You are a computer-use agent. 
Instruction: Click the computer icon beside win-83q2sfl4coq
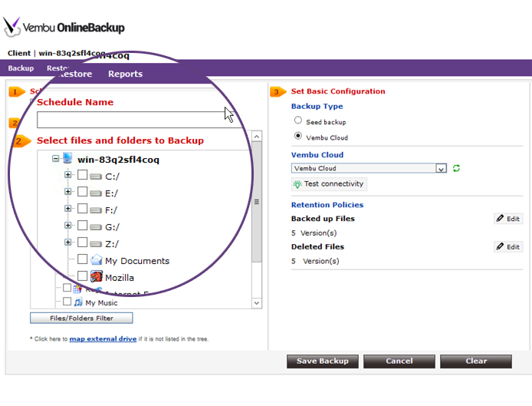[68, 158]
